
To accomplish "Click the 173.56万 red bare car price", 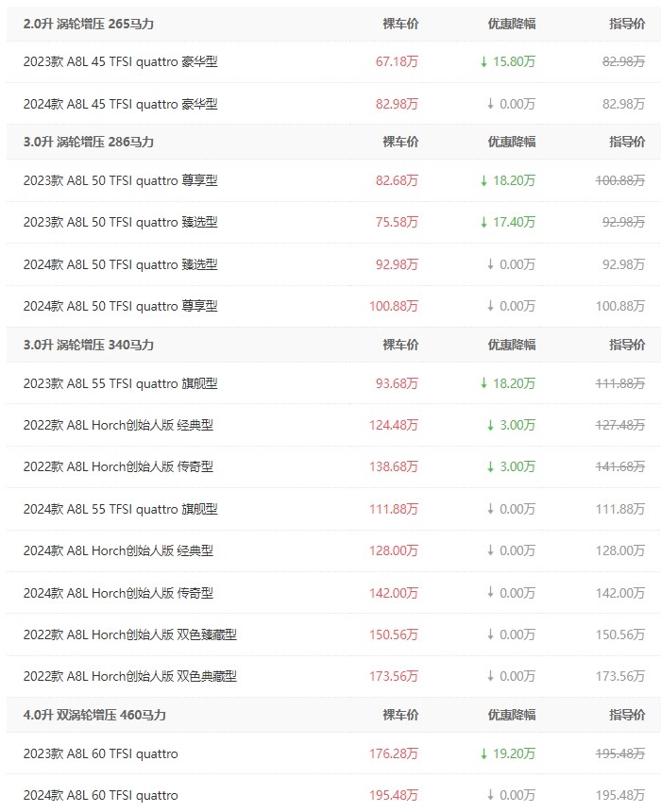I will pos(394,676).
